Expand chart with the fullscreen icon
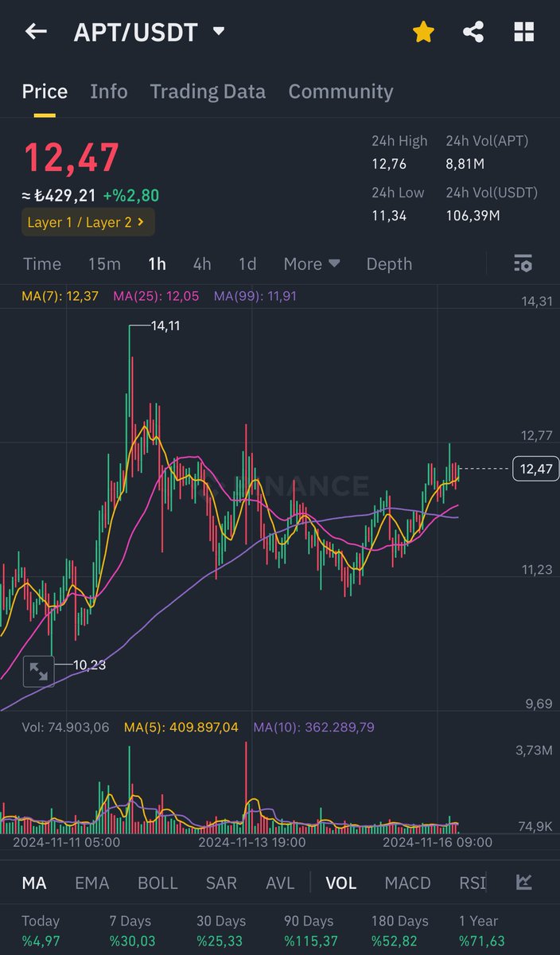Viewport: 560px width, 955px height. point(38,672)
